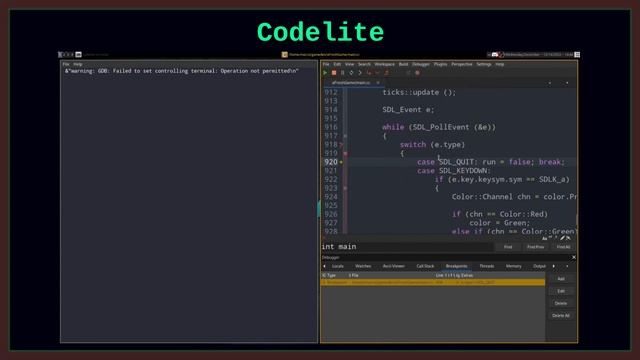Switch to the Locals debugger tab

click(338, 266)
